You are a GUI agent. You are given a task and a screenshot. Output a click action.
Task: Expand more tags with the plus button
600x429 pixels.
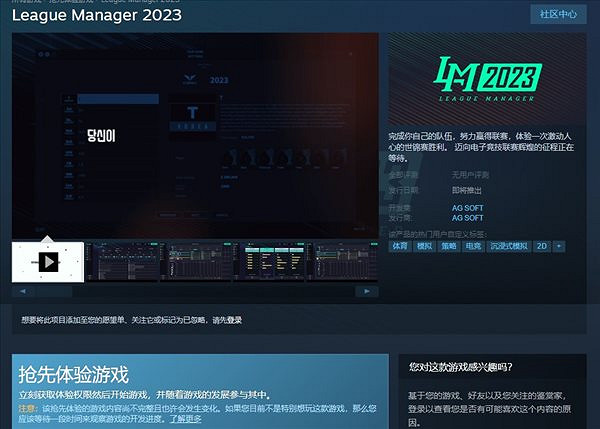click(559, 245)
